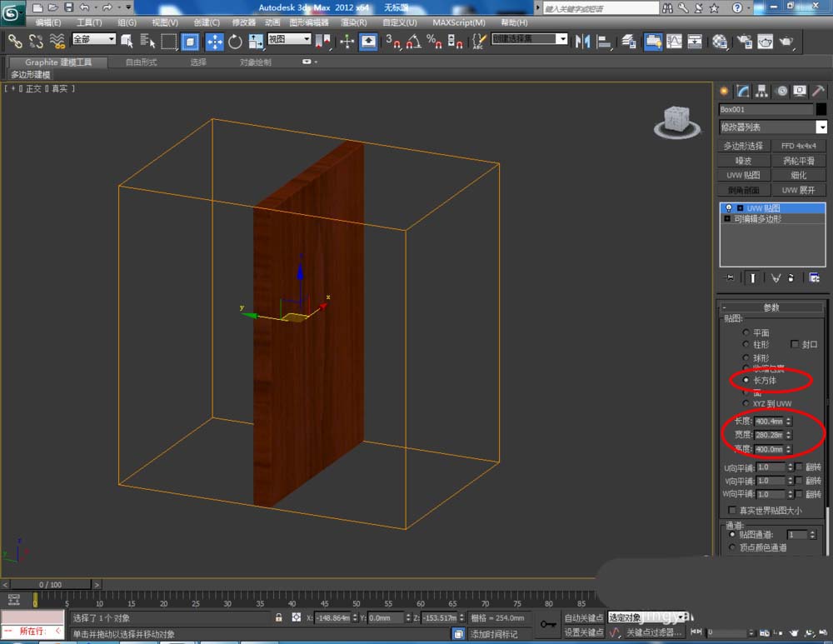The image size is (833, 644).
Task: Click the black object color swatch
Action: (x=821, y=109)
